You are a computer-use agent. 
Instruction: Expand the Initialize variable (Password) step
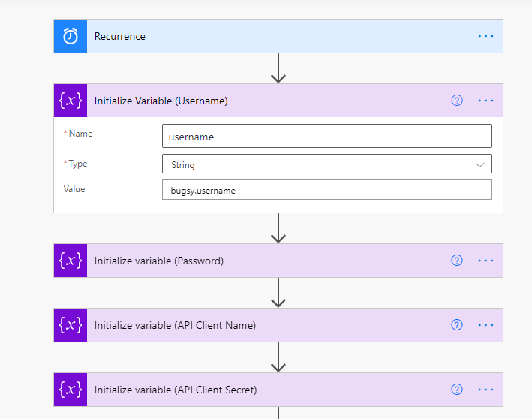coord(278,261)
